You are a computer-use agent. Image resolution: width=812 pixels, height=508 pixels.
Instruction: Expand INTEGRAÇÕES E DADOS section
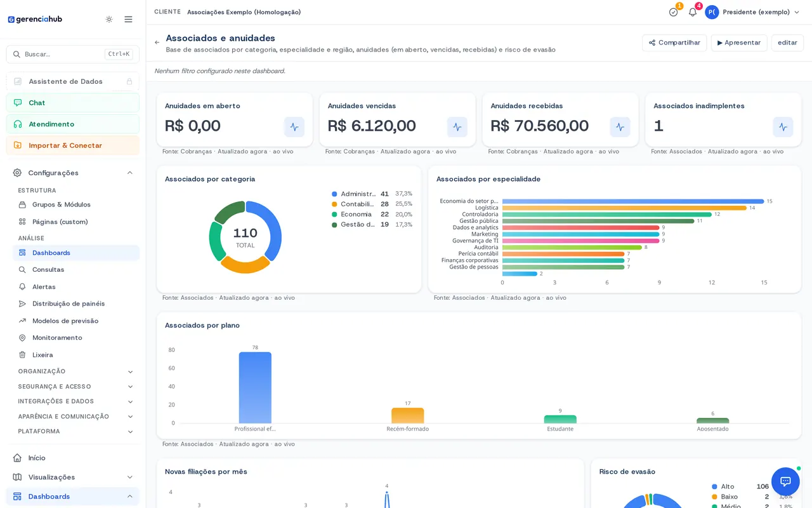click(76, 401)
